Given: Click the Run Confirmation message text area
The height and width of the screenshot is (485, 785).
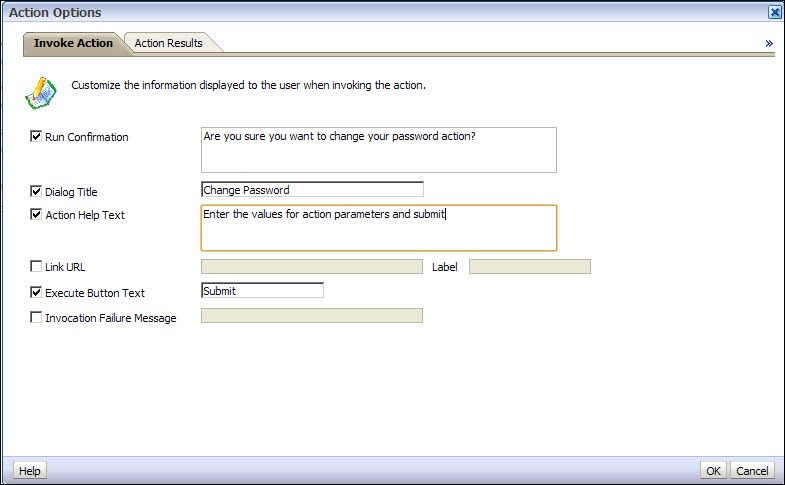Looking at the screenshot, I should pos(378,150).
